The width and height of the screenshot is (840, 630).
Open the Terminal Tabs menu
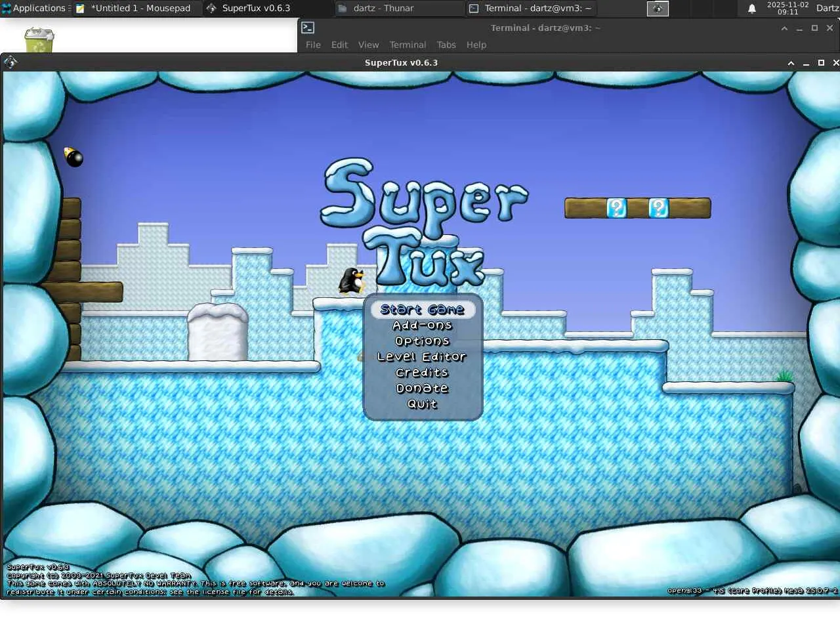(x=446, y=45)
